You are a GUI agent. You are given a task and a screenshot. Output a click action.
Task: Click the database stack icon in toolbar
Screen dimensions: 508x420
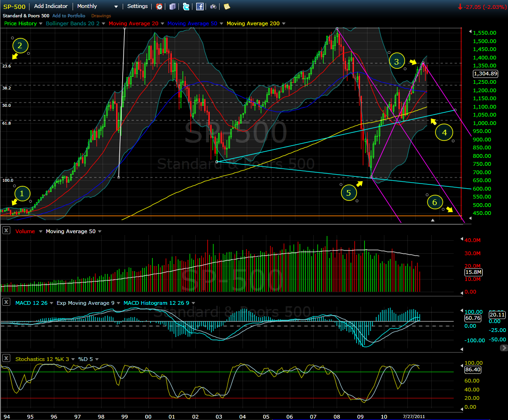pos(173,7)
